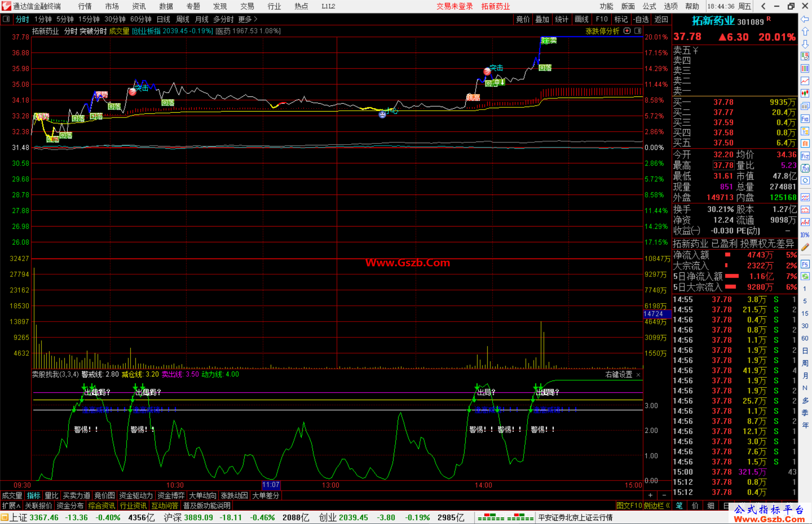Click the green refresh icon in sidebar
The height and width of the screenshot is (524, 812).
coord(805,276)
